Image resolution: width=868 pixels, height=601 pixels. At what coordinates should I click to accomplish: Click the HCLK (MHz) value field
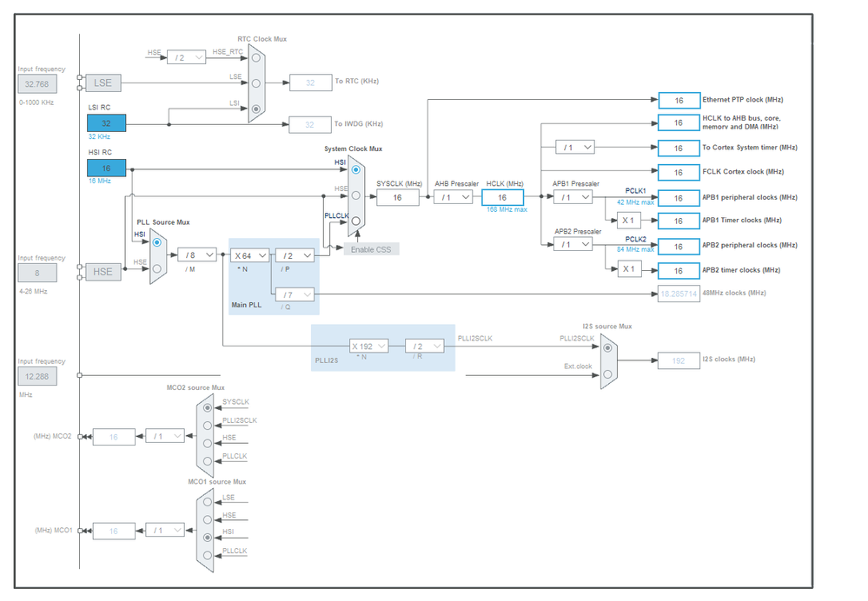[503, 197]
